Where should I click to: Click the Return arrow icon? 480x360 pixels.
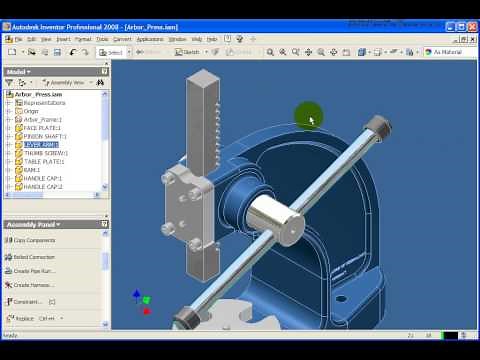[140, 52]
